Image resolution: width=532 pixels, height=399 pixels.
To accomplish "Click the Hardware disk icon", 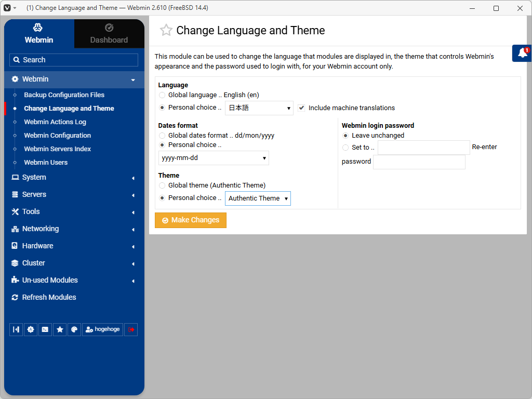I will point(15,246).
